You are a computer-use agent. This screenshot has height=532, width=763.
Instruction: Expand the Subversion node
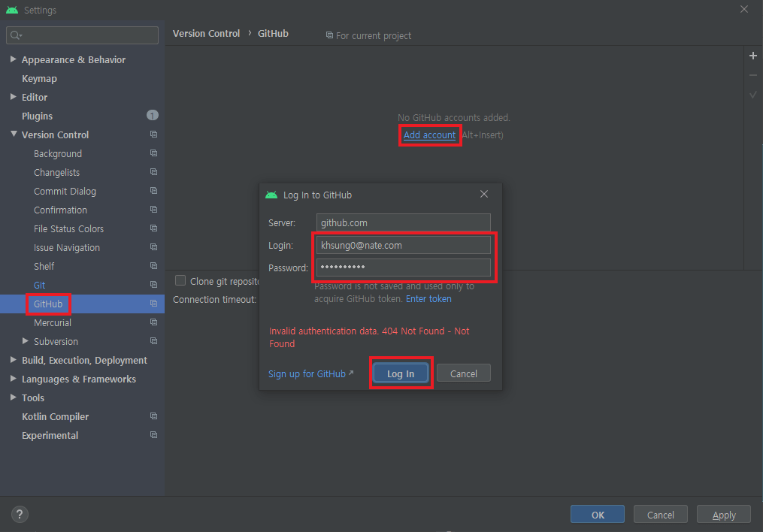[26, 341]
